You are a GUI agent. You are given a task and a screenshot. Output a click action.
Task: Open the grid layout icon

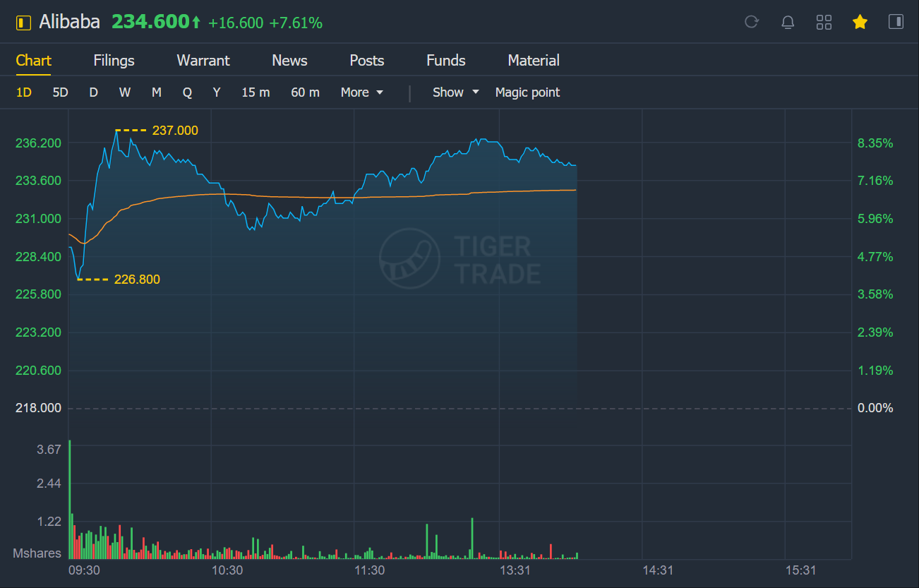pyautogui.click(x=824, y=22)
